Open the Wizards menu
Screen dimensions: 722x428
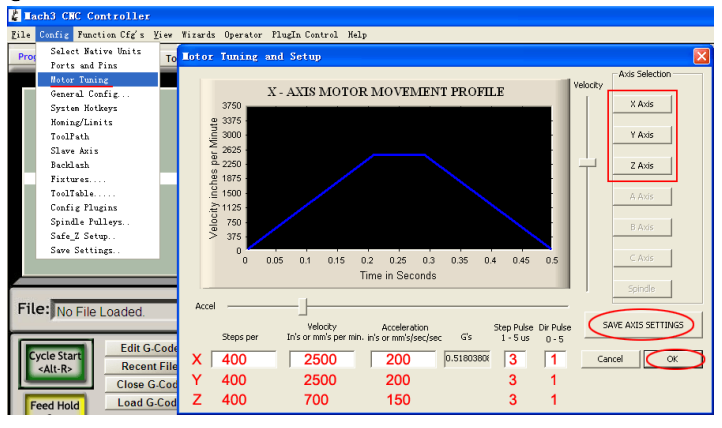tap(198, 35)
